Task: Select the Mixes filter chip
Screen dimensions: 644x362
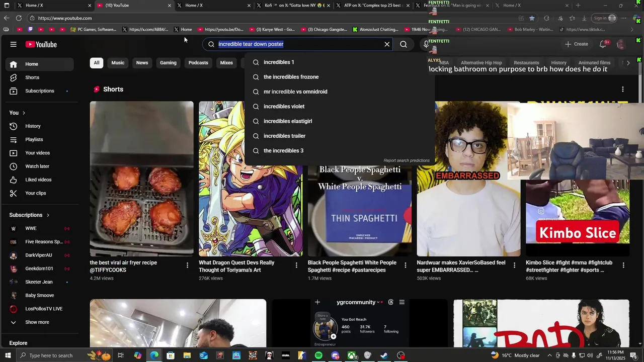Action: [226, 63]
